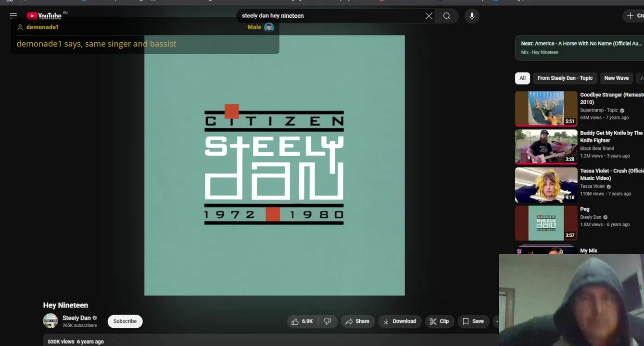Open 'Tessa Violet - Crush' title link
Screen dimensions: 644x346
[612, 174]
